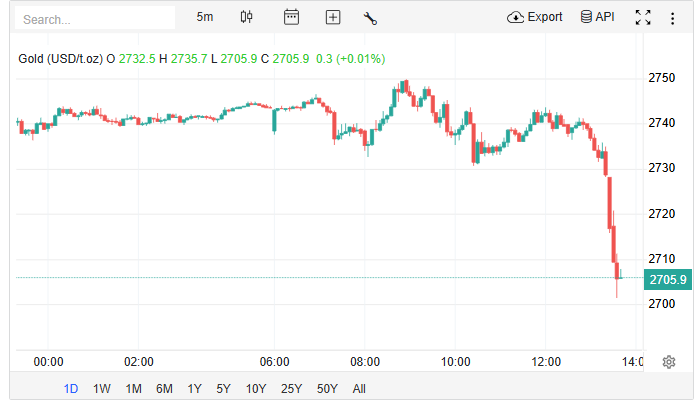Switch to the 1Y range
696x401 pixels.
tap(194, 389)
